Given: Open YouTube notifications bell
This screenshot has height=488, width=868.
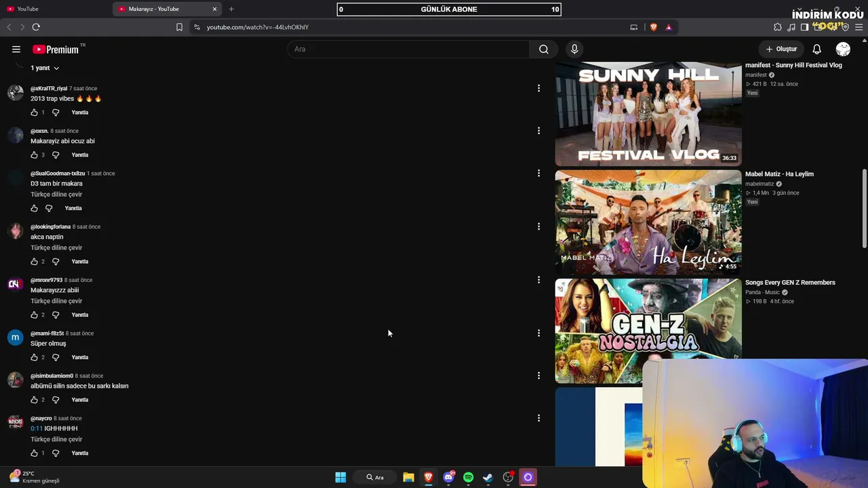Looking at the screenshot, I should (x=817, y=49).
